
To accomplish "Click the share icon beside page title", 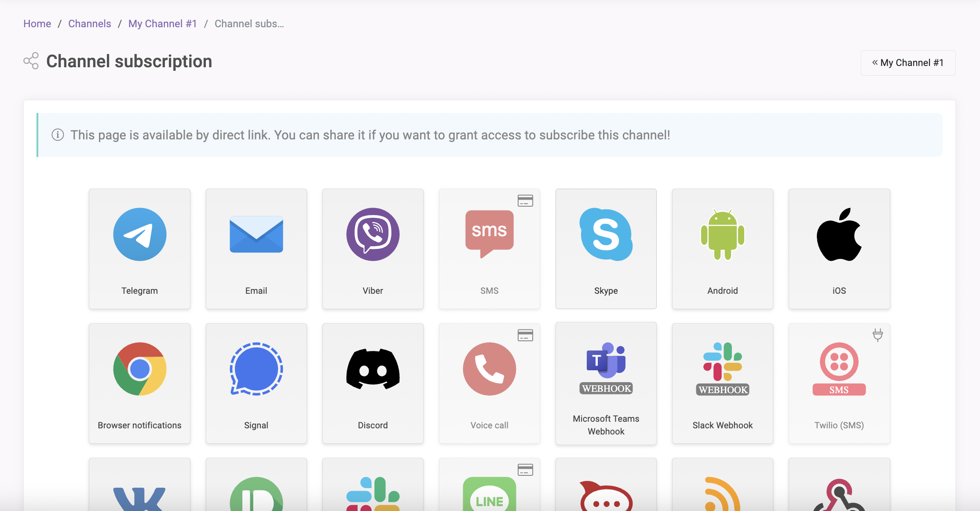I will [x=31, y=61].
